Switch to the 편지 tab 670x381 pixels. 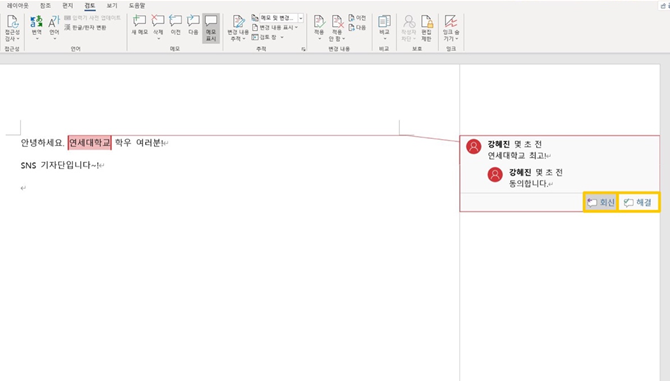tap(68, 6)
